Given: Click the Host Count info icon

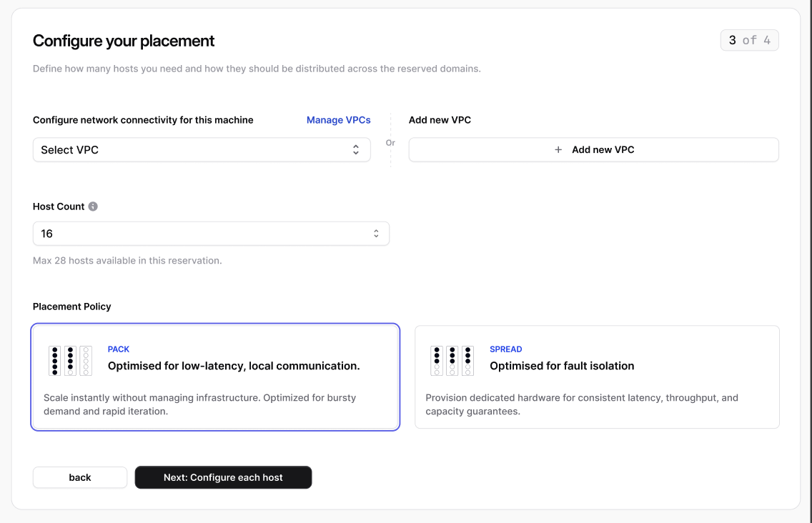Looking at the screenshot, I should (x=93, y=206).
